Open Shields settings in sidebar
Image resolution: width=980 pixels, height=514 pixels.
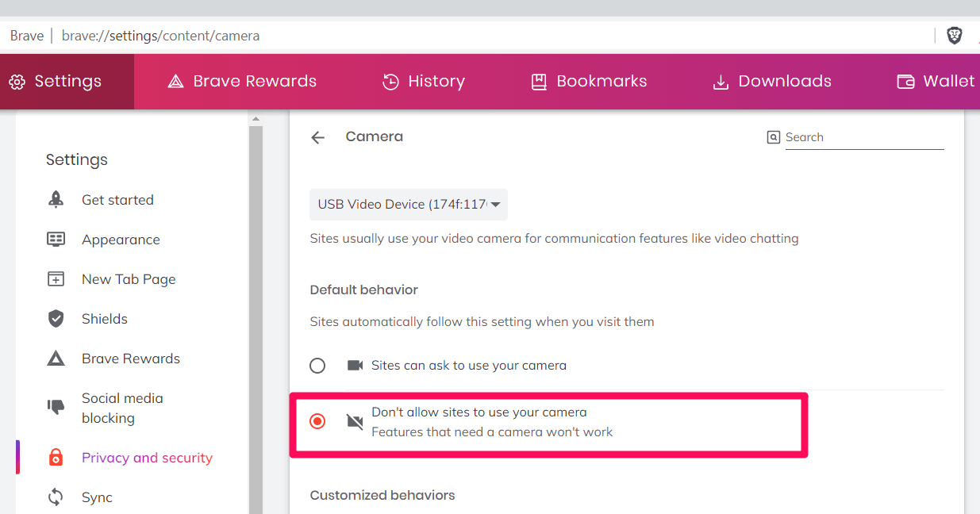(105, 319)
